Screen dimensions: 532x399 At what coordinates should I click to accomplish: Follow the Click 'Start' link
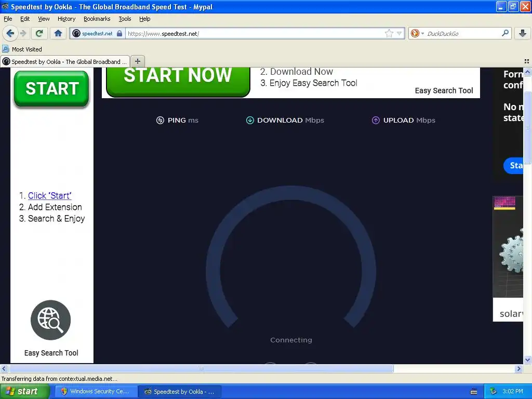pyautogui.click(x=49, y=195)
